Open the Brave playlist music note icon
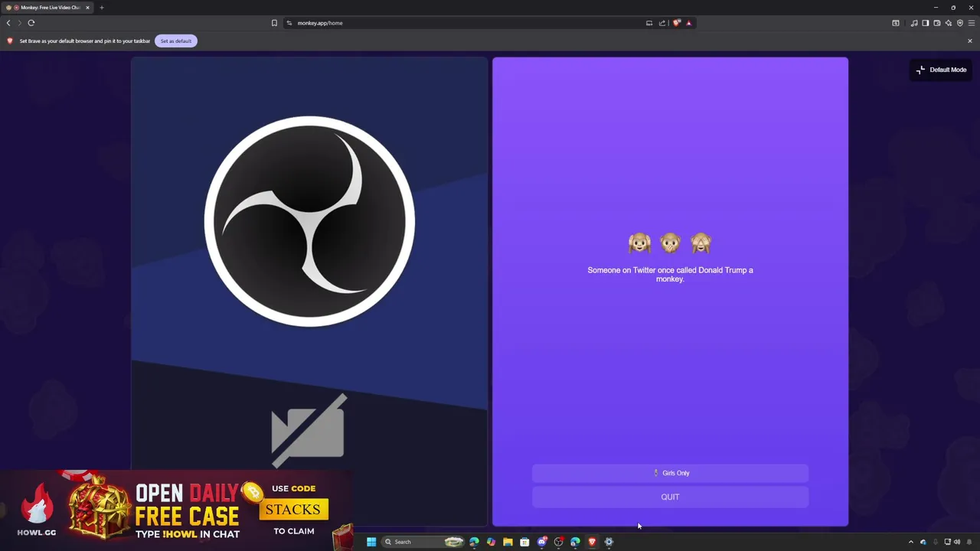 [914, 23]
